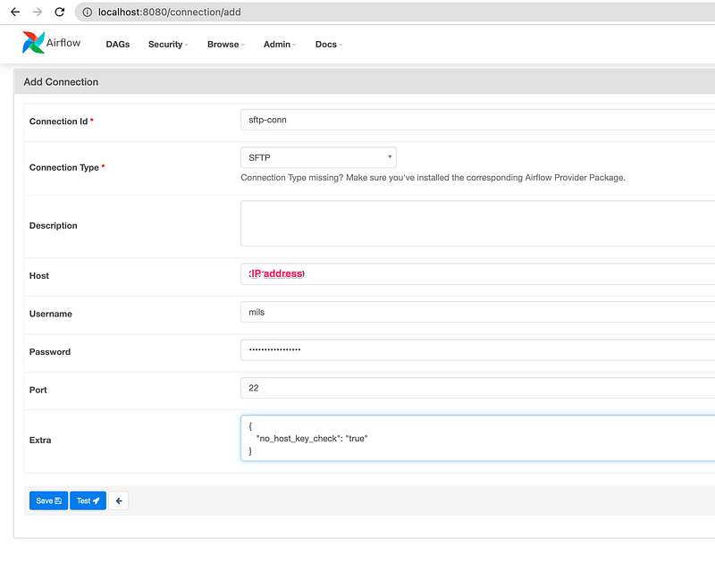Click the site info icon in address bar
The image size is (715, 588).
click(88, 13)
